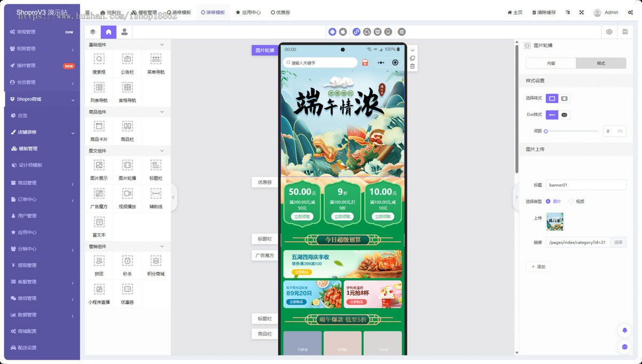Viewport: 642px width, 364px height.
Task: Select the 秒杀 flash sale component
Action: point(127,265)
